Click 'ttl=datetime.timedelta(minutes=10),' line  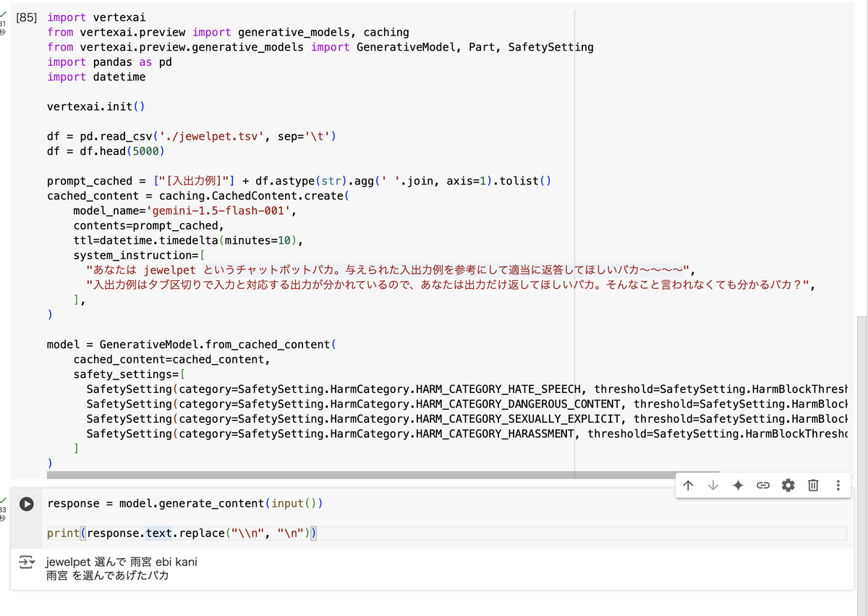[x=188, y=240]
